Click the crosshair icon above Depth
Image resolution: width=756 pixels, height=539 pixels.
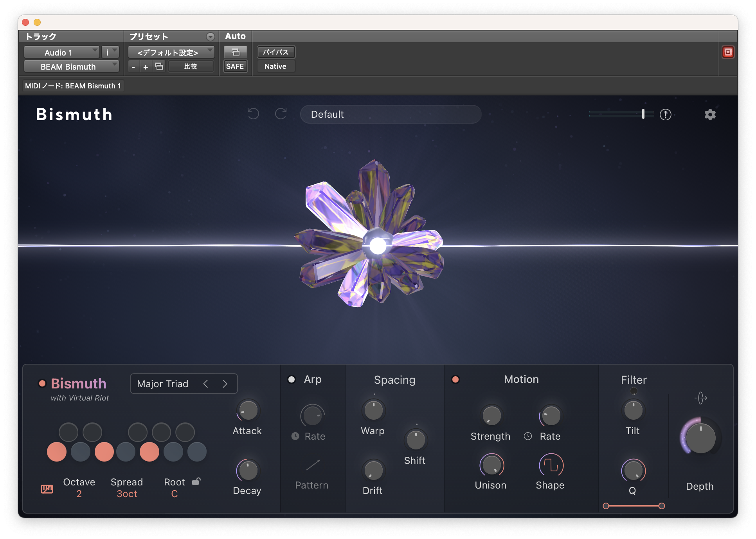[x=700, y=398]
